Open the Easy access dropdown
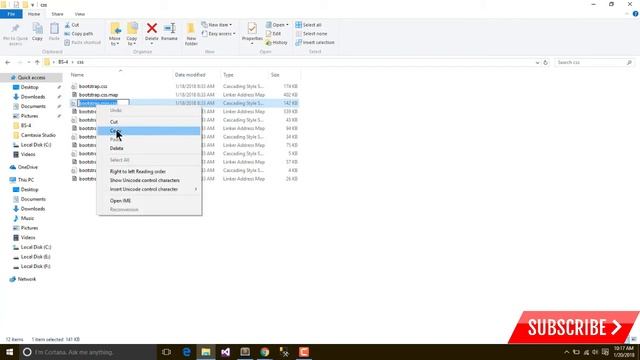Viewport: 640px width, 360px height. (x=218, y=33)
